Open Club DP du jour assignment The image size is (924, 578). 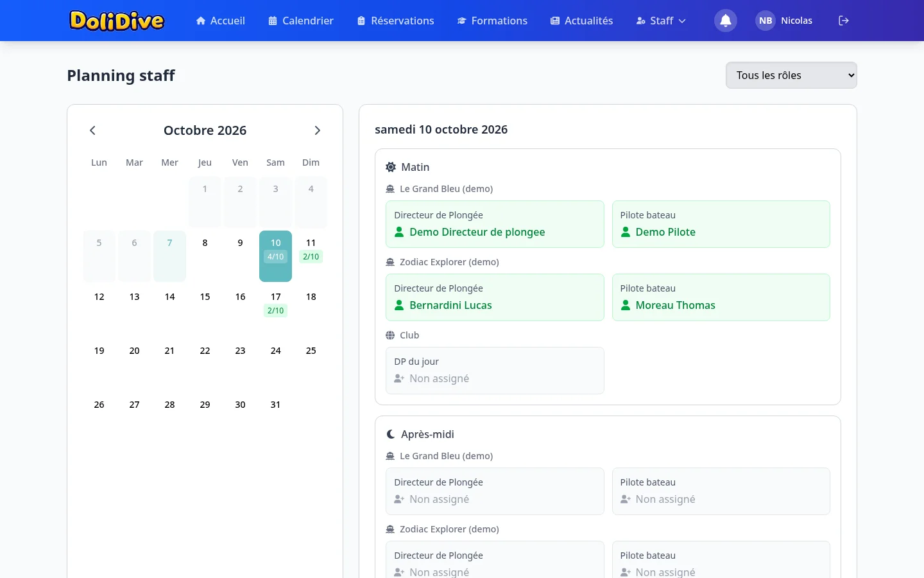click(x=495, y=371)
